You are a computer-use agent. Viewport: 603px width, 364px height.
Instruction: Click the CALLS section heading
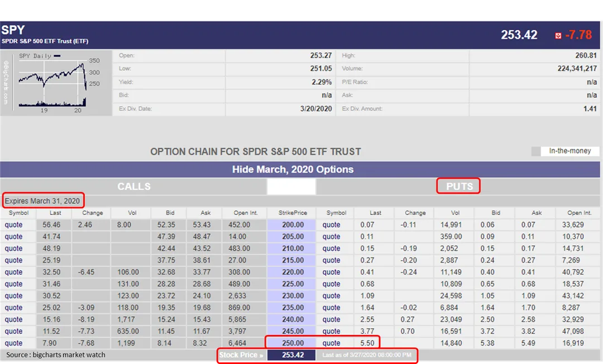click(134, 187)
